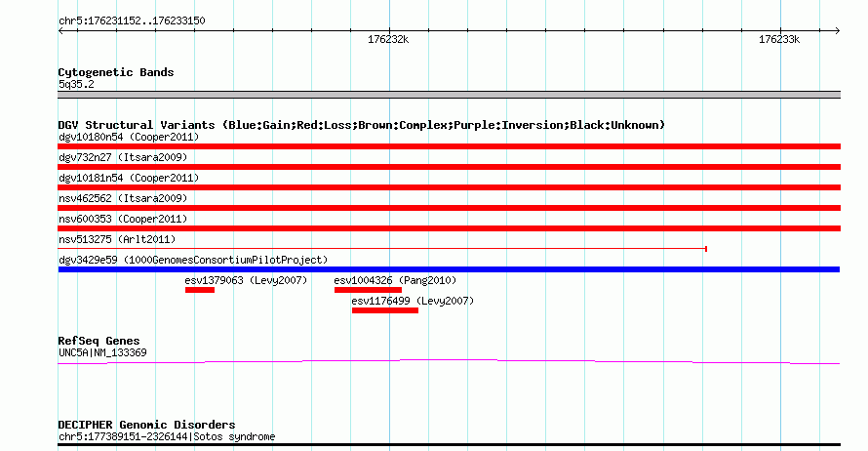Click the 176232k ruler tick label
The image size is (868, 451).
tap(388, 40)
